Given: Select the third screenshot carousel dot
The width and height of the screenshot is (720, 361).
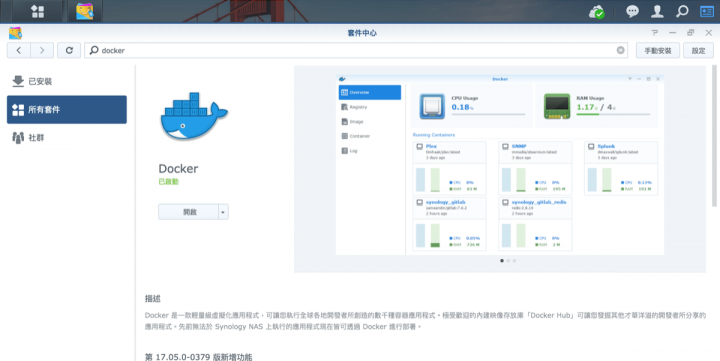Looking at the screenshot, I should tap(514, 260).
